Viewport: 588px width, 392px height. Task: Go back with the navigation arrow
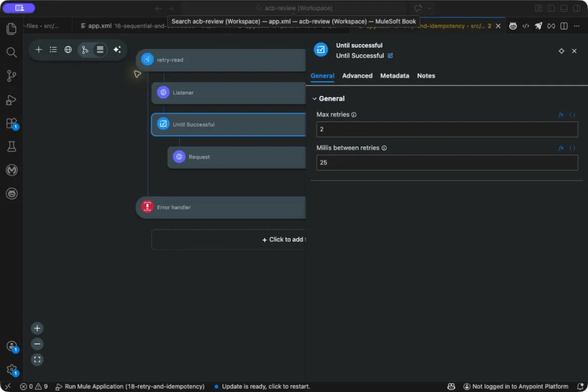pyautogui.click(x=158, y=8)
